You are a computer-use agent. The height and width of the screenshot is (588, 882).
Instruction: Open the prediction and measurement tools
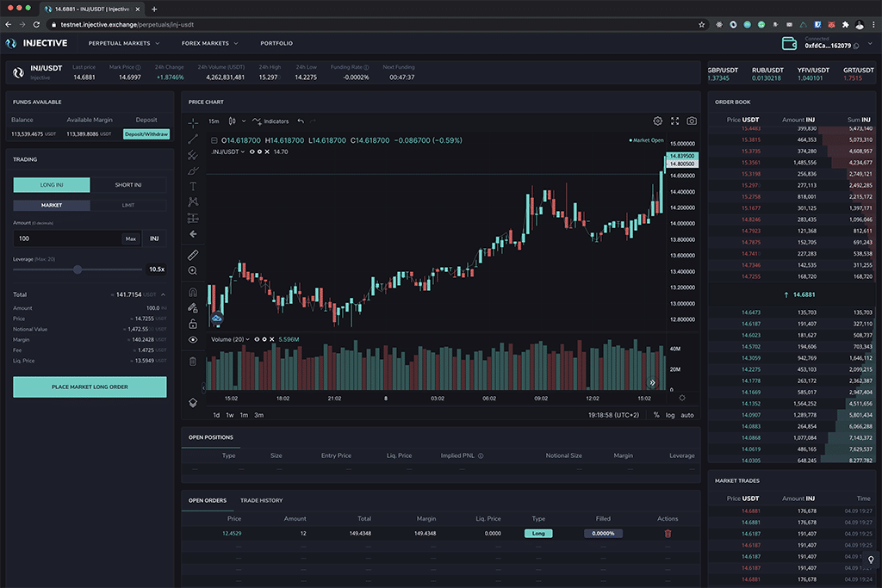(193, 218)
